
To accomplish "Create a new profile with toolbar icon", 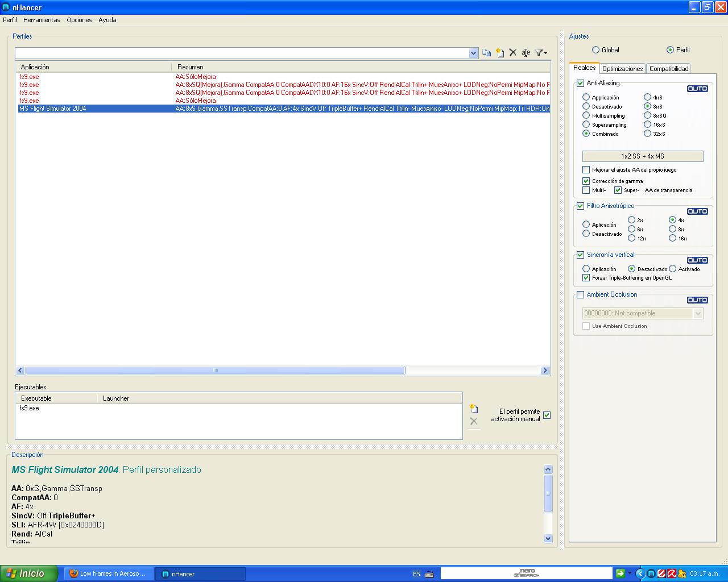I will point(500,53).
